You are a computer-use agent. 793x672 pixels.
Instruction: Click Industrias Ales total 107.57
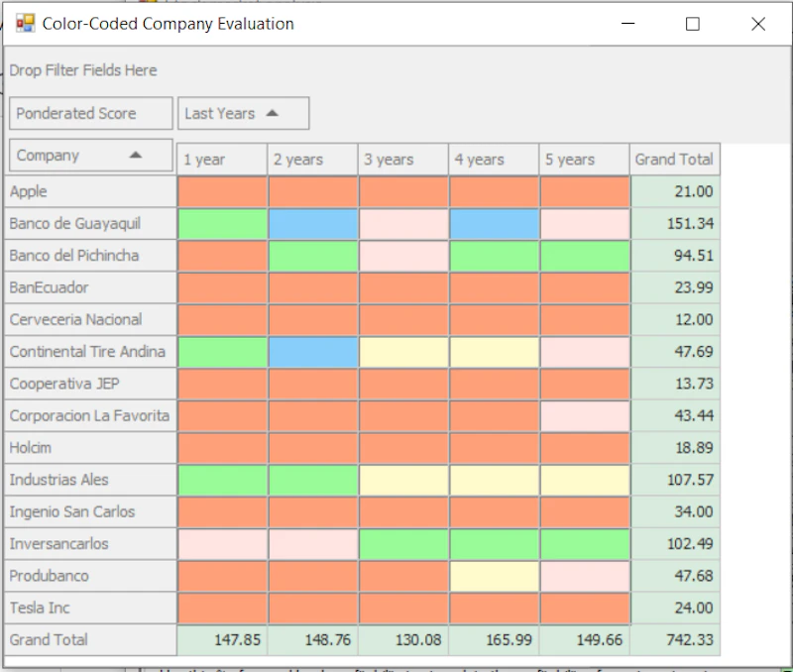pyautogui.click(x=675, y=480)
